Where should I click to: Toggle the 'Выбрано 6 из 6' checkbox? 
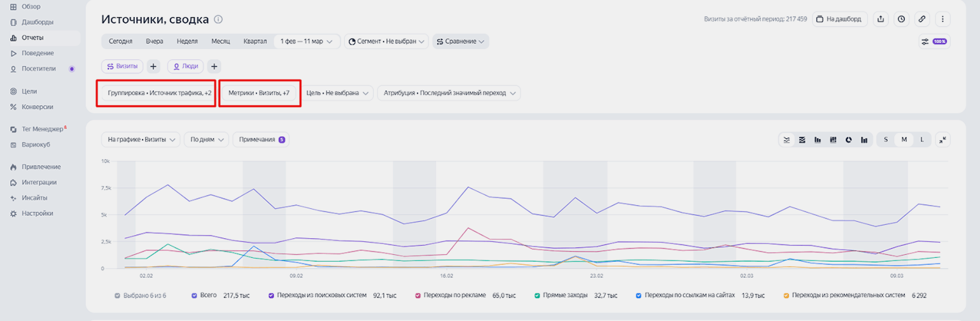click(x=117, y=296)
